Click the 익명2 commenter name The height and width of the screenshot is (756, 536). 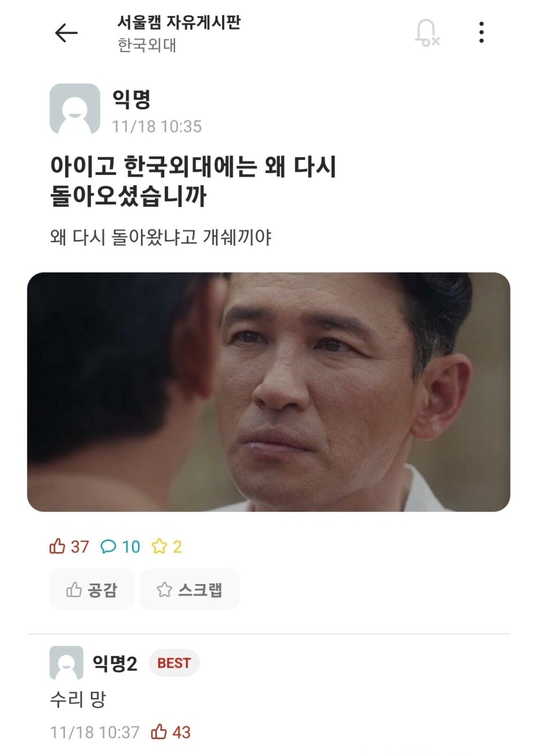[x=115, y=663]
